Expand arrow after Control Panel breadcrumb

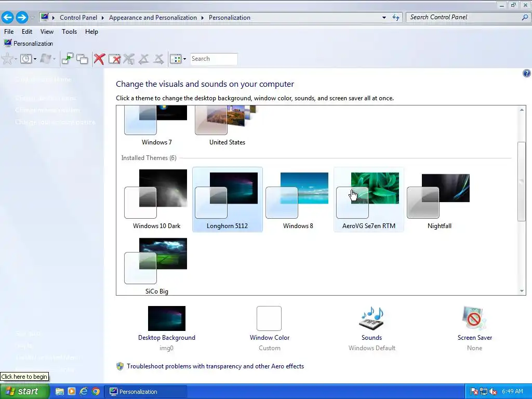tap(102, 18)
